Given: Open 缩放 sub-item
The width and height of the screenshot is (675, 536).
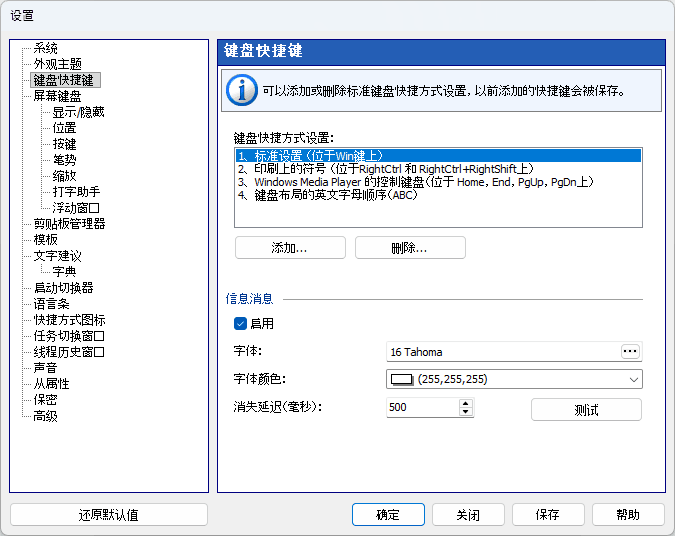Looking at the screenshot, I should [65, 176].
